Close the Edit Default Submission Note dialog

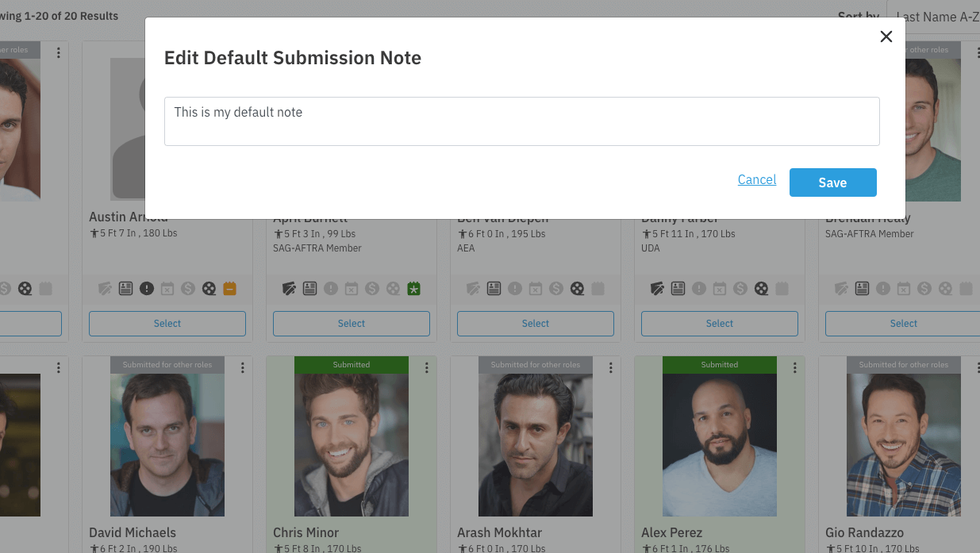[x=886, y=36]
